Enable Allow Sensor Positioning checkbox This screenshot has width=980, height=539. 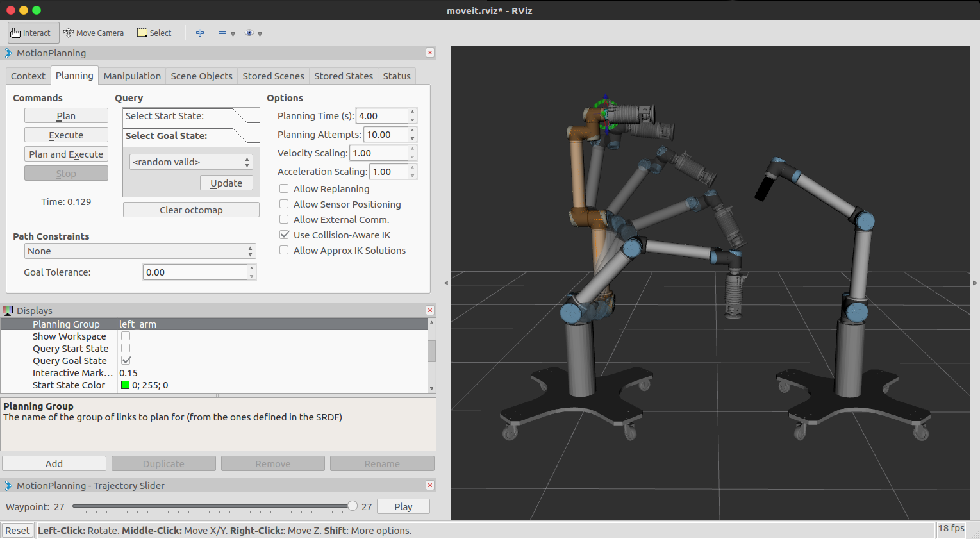[284, 204]
